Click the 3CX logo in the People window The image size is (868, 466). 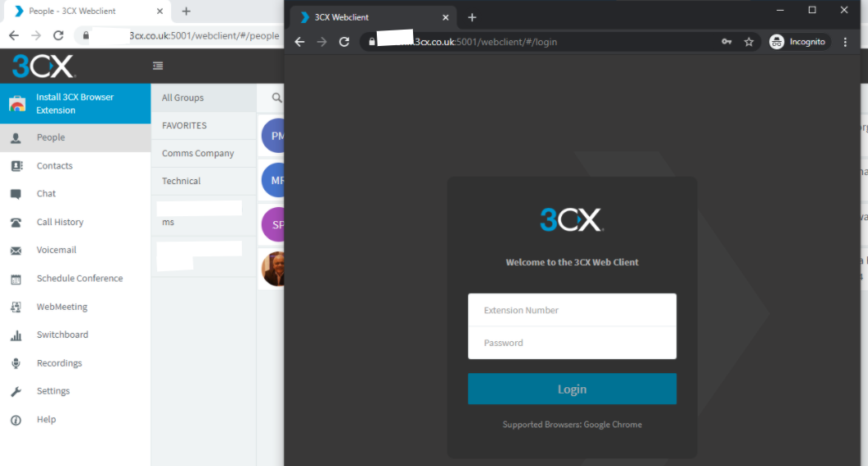(x=44, y=67)
